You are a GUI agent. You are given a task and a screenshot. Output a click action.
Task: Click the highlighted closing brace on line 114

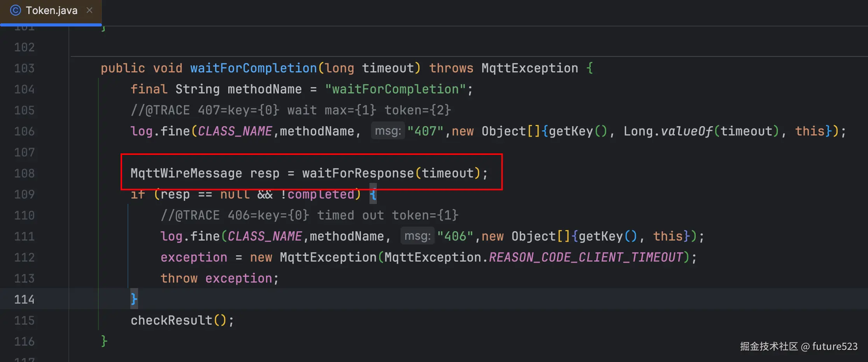(x=134, y=299)
